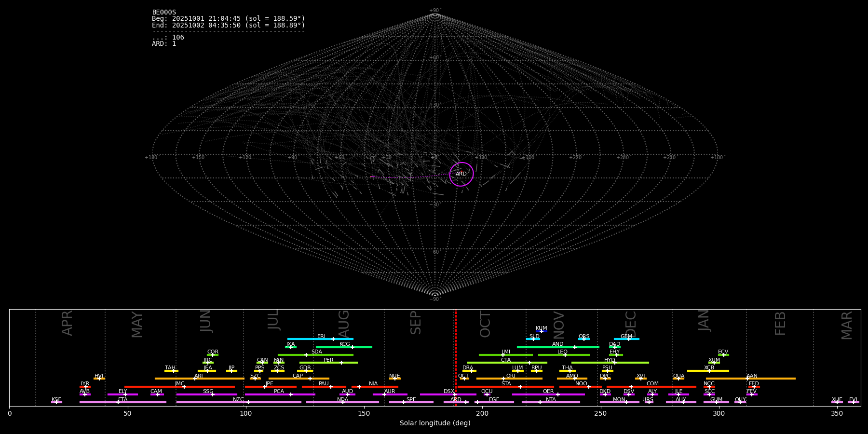This screenshot has width=868, height=434.
Task: Select the ORS shower label
Action: pos(584,337)
